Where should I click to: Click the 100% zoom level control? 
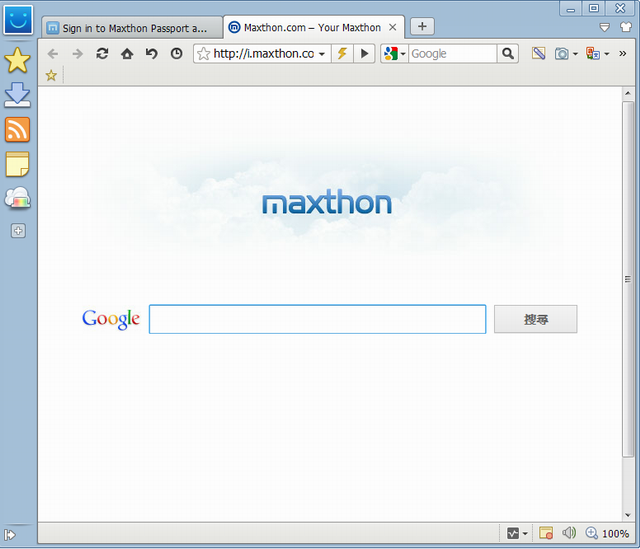coord(607,533)
